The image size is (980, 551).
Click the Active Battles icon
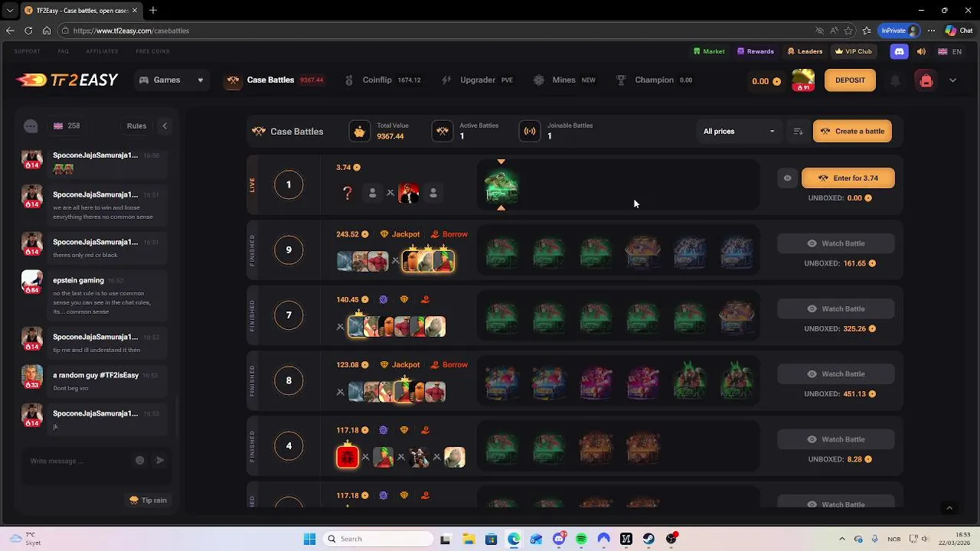click(443, 132)
